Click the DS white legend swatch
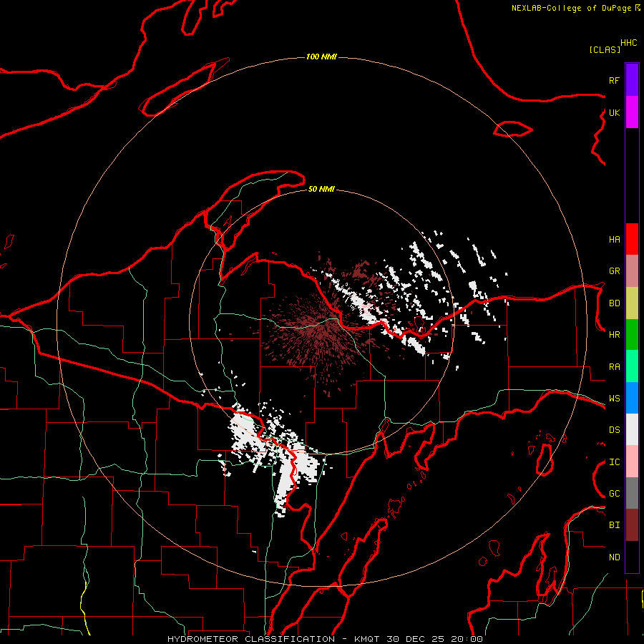 [x=632, y=429]
